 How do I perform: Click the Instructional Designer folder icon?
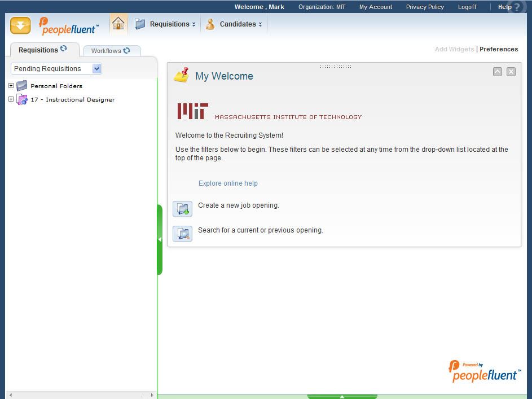(x=22, y=100)
